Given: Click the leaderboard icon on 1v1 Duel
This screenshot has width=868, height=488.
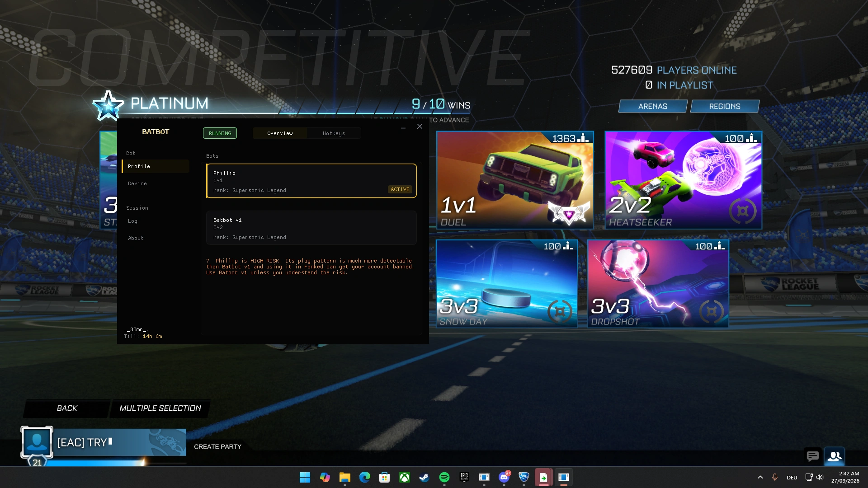Looking at the screenshot, I should 583,138.
